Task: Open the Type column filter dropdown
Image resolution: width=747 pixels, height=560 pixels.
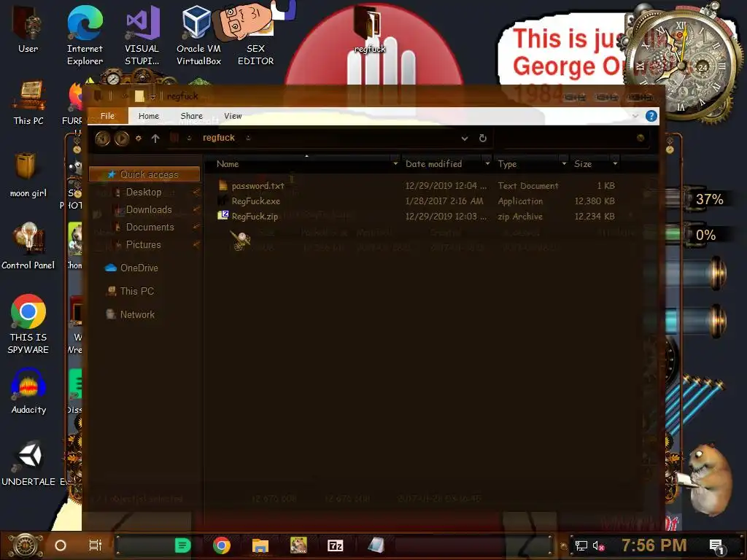Action: pyautogui.click(x=564, y=163)
